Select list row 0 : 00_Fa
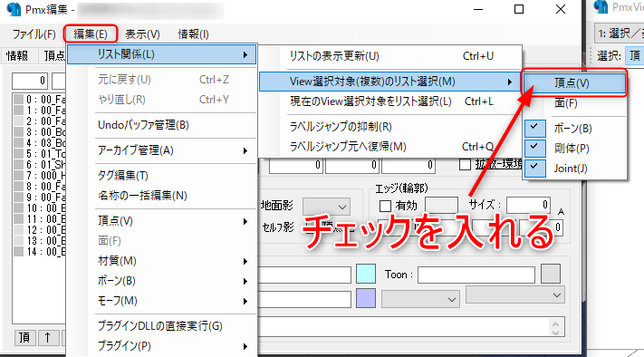 pyautogui.click(x=40, y=100)
